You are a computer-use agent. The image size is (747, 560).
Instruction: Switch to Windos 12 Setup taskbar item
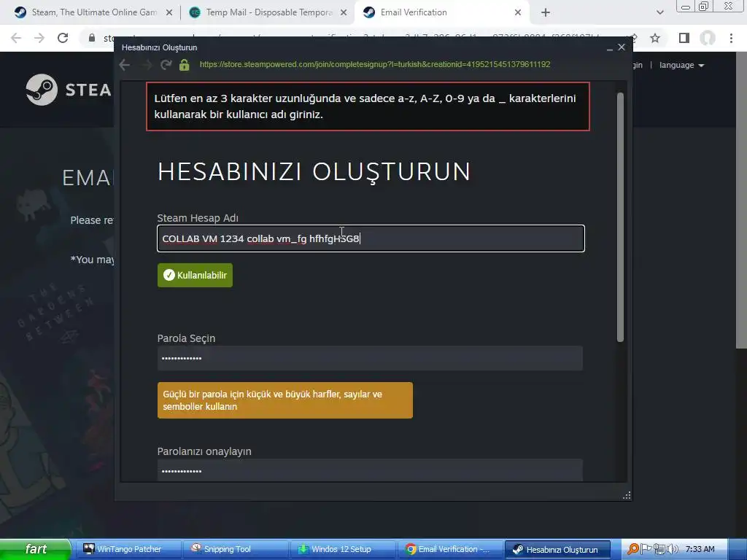tap(343, 549)
